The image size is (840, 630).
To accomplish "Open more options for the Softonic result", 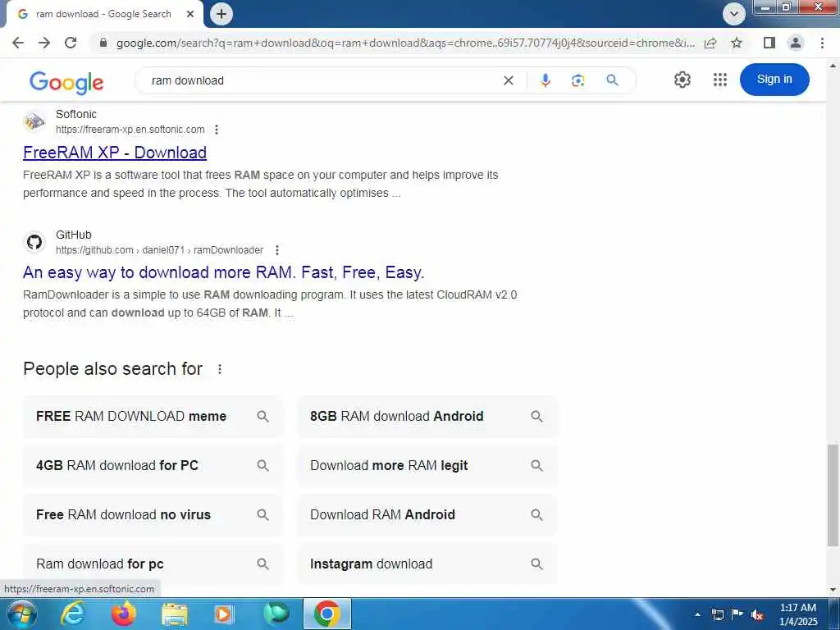I will [217, 130].
